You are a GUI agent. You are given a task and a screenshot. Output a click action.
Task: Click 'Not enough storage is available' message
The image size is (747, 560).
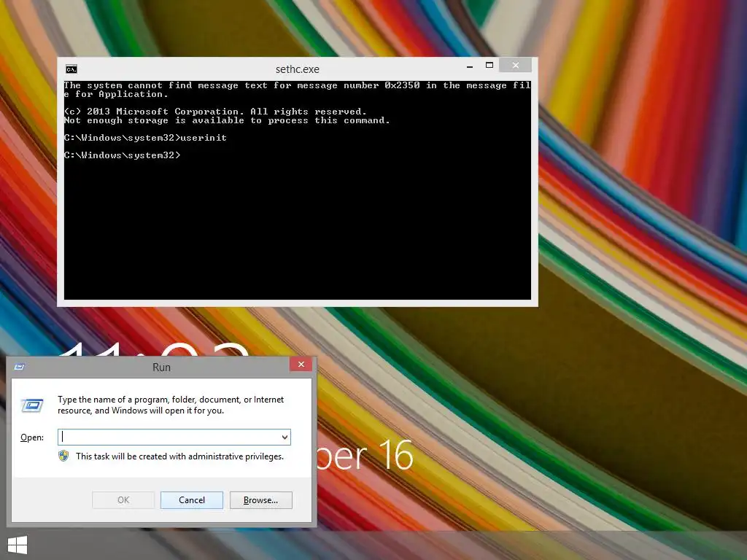(228, 120)
